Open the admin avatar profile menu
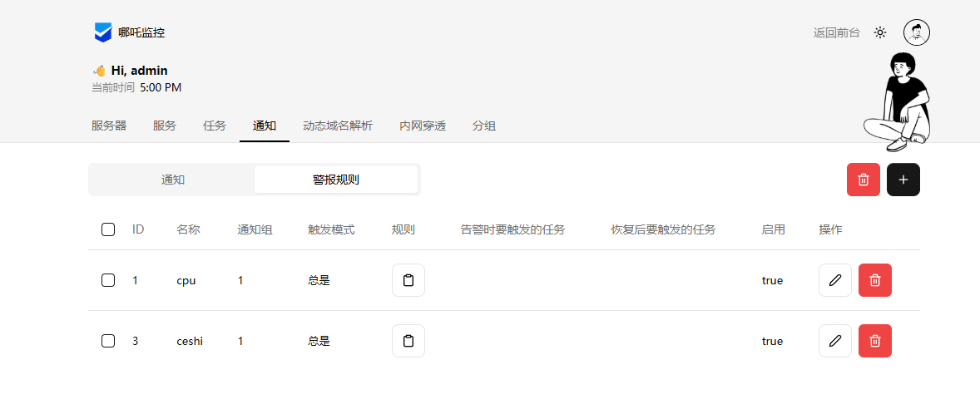Screen dimensions: 980x414 916,32
